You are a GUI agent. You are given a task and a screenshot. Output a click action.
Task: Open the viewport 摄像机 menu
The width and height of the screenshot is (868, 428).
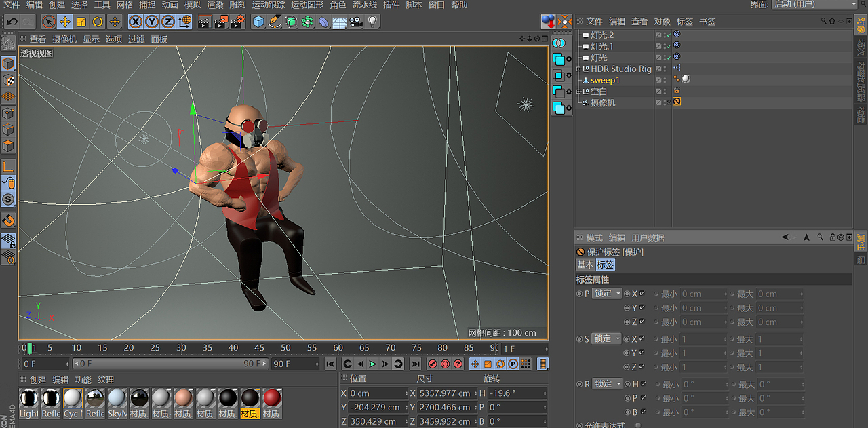64,39
